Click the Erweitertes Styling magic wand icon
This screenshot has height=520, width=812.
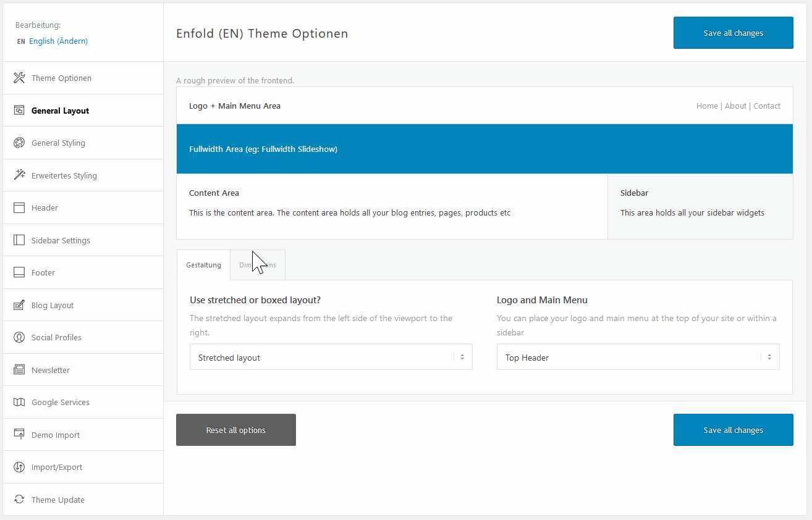point(19,175)
